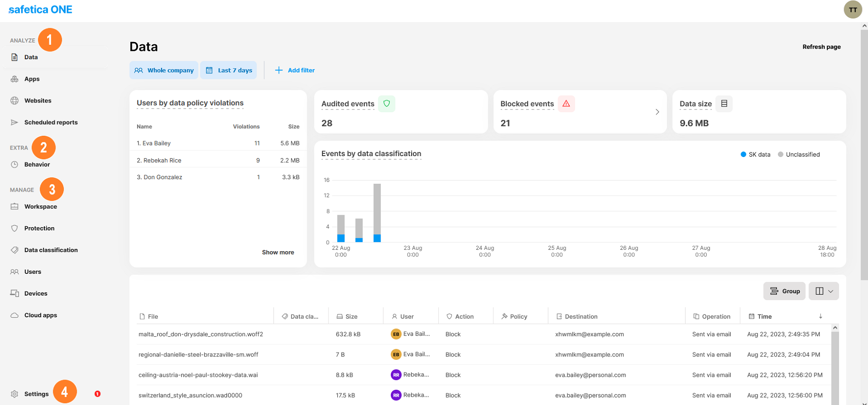Click the Protection shield icon
868x405 pixels.
(x=14, y=228)
